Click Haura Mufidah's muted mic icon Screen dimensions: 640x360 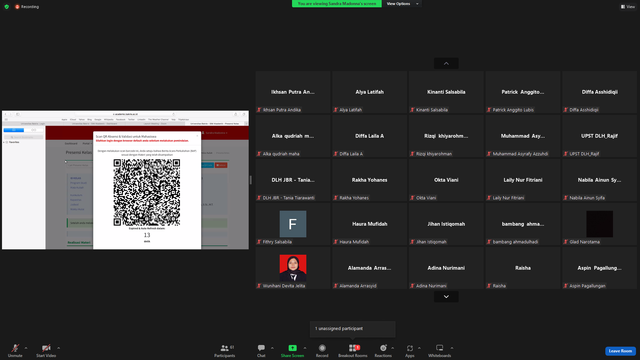pos(336,242)
